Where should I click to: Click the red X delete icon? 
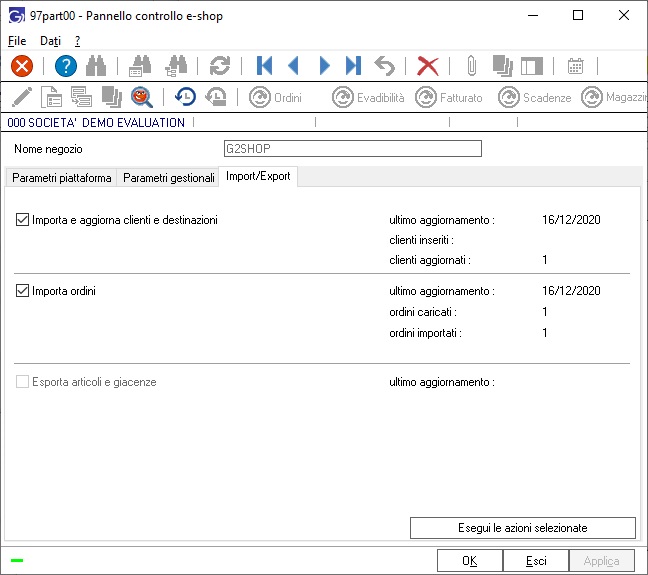pyautogui.click(x=428, y=66)
